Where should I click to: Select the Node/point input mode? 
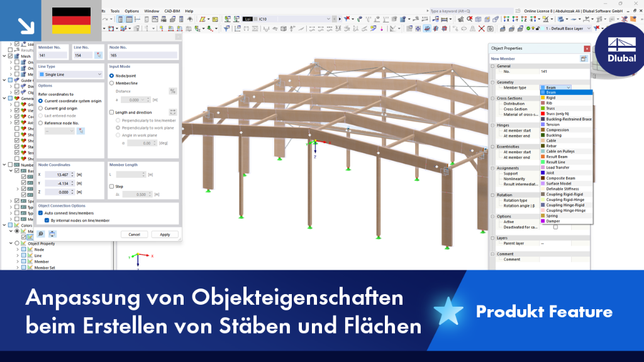tap(112, 76)
